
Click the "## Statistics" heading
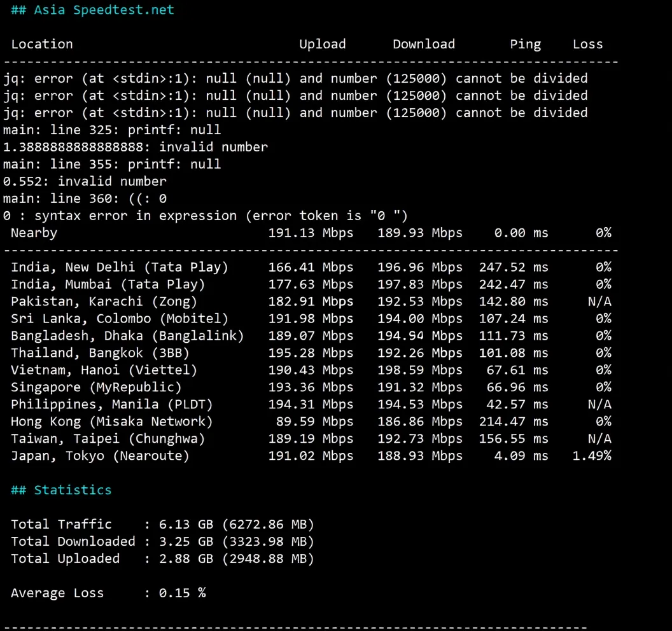coord(61,490)
